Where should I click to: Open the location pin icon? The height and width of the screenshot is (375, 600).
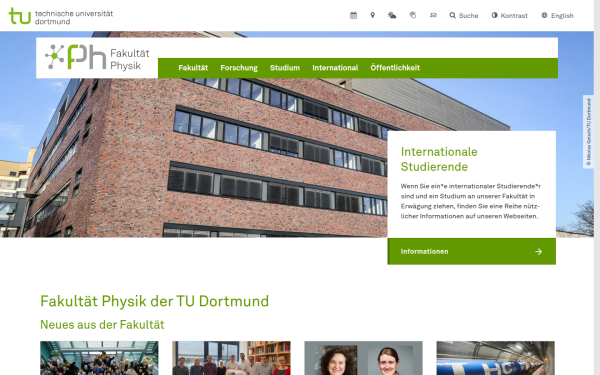tap(372, 15)
